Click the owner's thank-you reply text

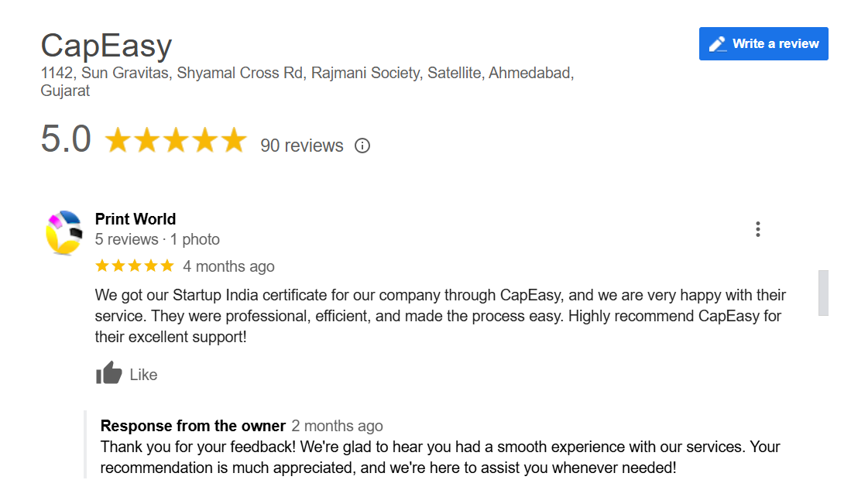pyautogui.click(x=440, y=457)
